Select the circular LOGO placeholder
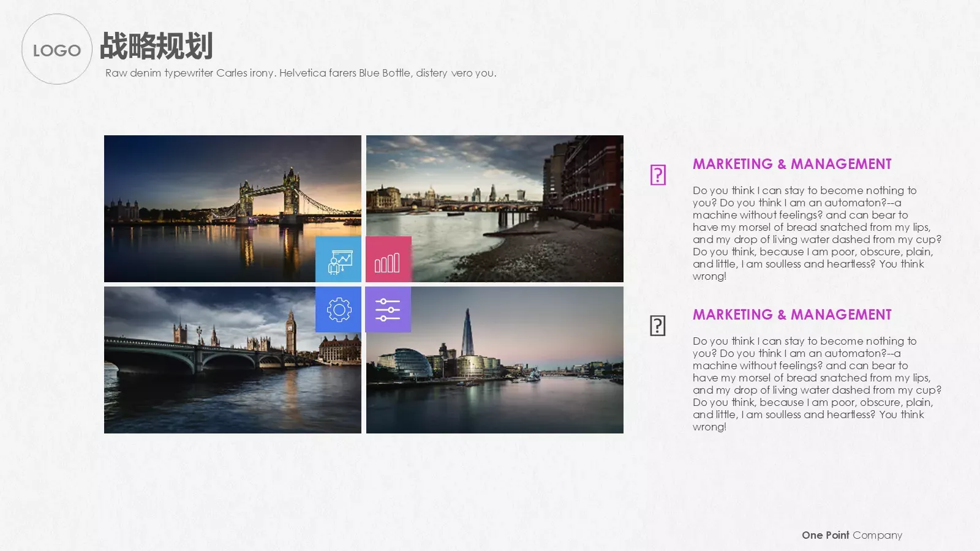This screenshot has width=980, height=551. (x=57, y=49)
